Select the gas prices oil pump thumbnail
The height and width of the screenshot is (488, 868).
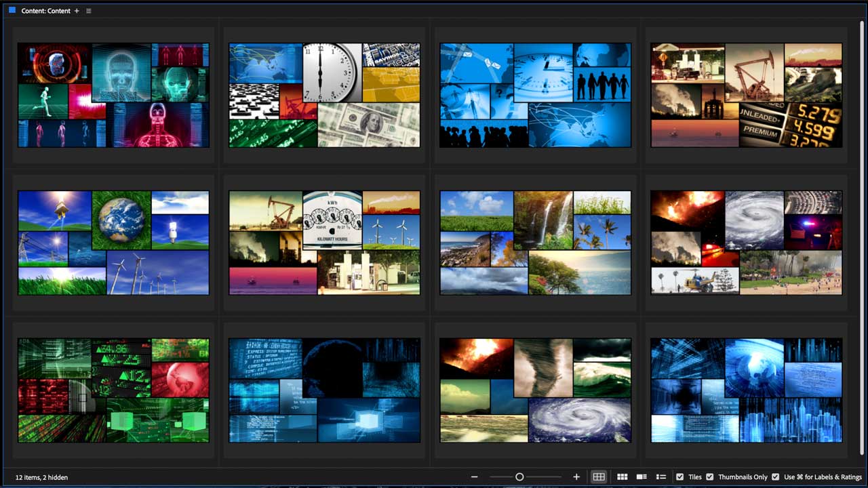tap(746, 95)
